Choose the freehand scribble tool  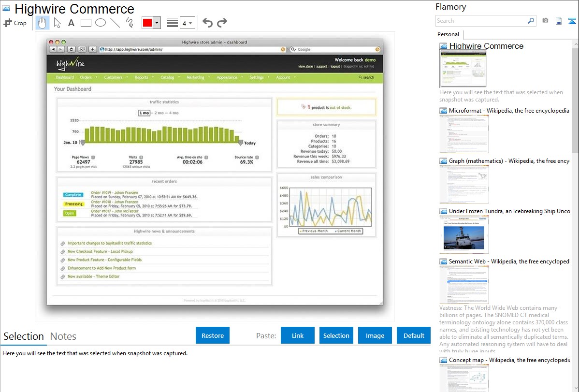tap(130, 23)
